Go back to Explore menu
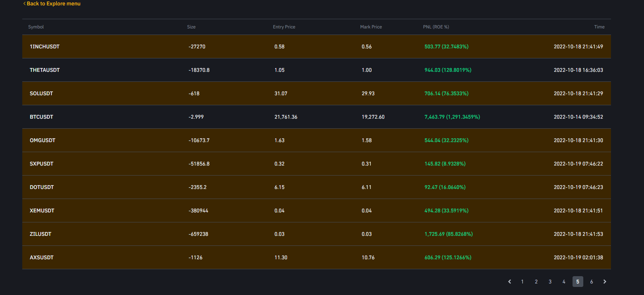This screenshot has height=295, width=644. coord(52,3)
